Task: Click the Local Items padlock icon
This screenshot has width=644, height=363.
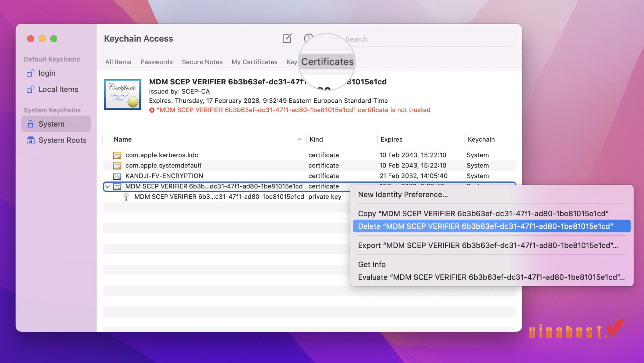Action: [x=31, y=89]
